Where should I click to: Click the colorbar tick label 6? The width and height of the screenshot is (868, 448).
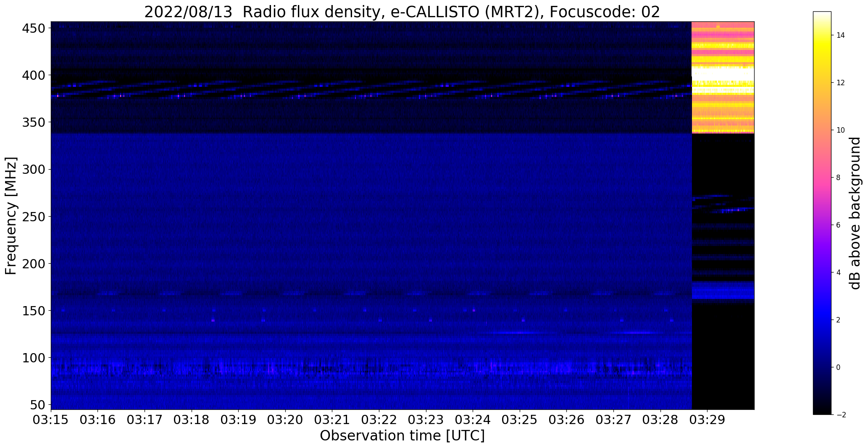(838, 225)
